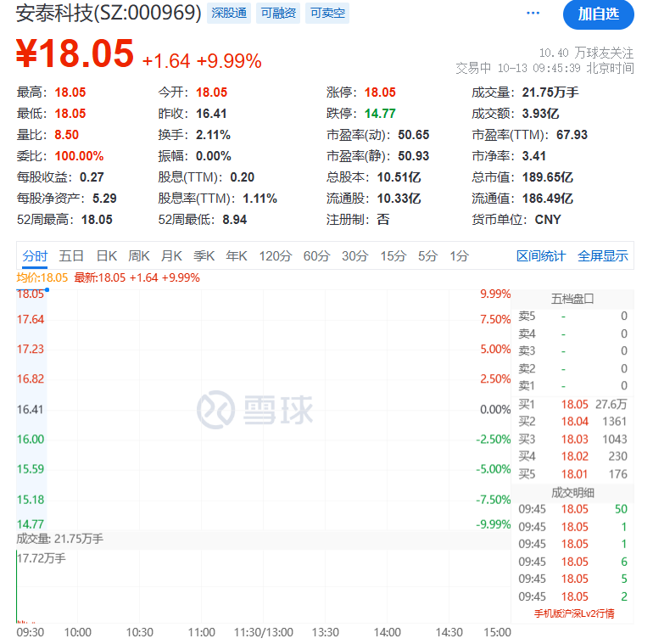Screen dimensions: 653x644
Task: Show the 120分 interval chart
Action: (x=276, y=255)
